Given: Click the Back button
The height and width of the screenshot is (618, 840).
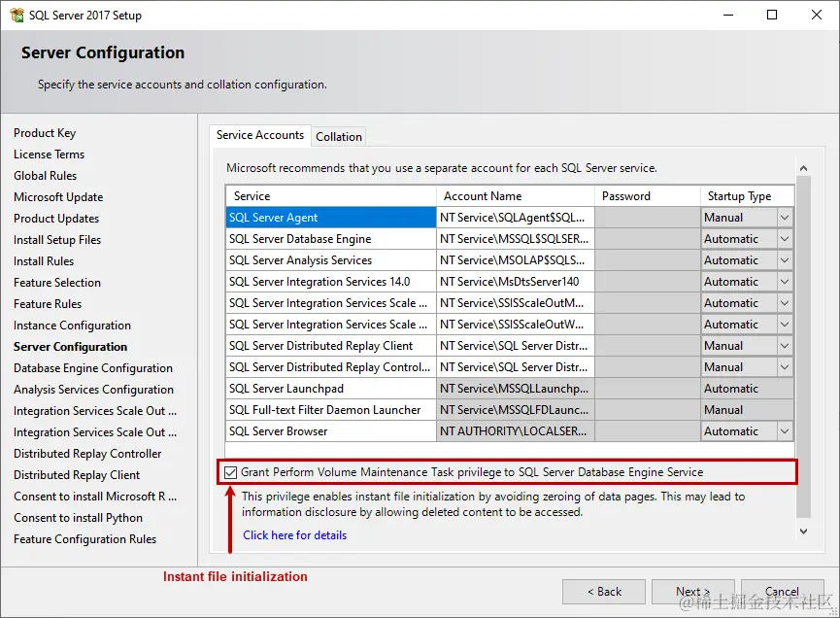Looking at the screenshot, I should coord(604,592).
